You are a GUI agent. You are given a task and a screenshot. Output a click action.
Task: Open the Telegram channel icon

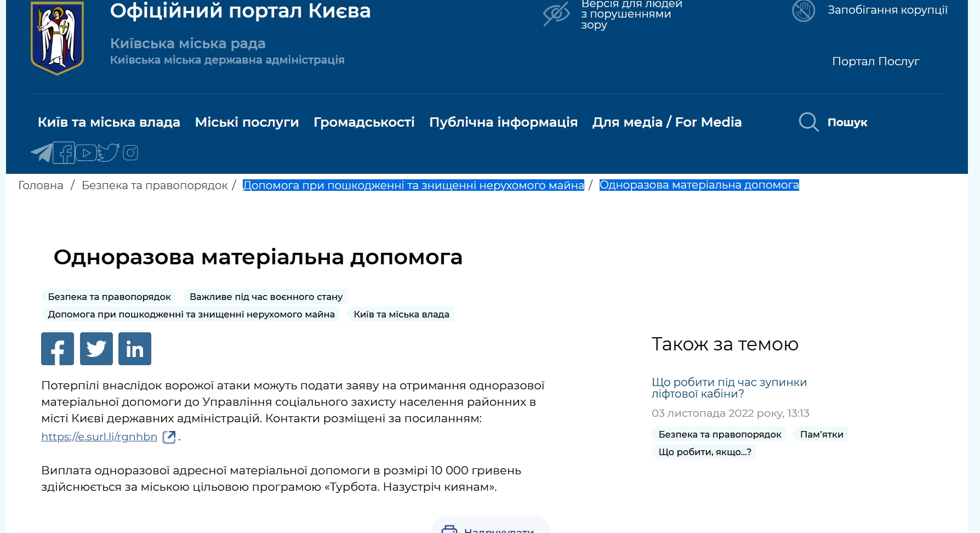tap(42, 152)
